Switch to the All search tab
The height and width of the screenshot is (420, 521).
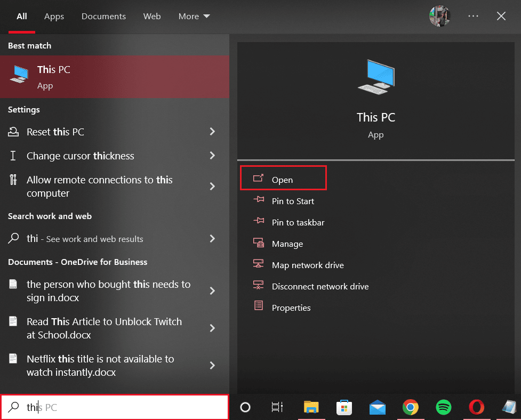tap(22, 17)
